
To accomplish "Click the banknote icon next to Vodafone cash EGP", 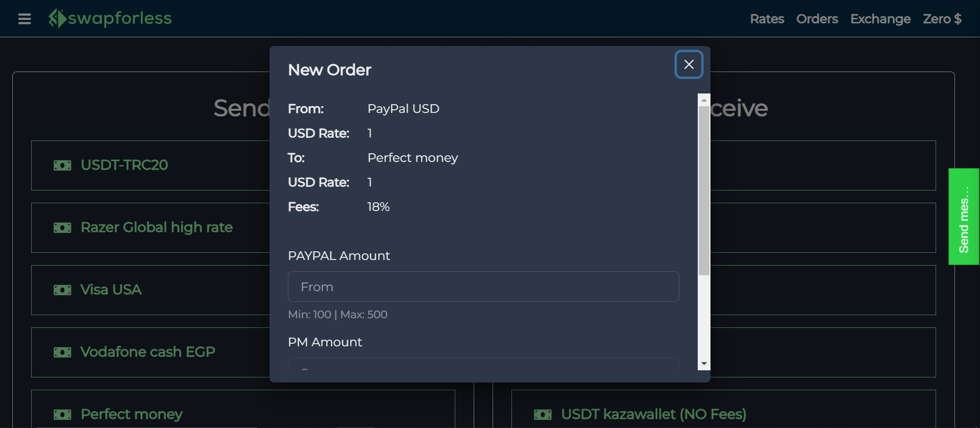I will 62,352.
